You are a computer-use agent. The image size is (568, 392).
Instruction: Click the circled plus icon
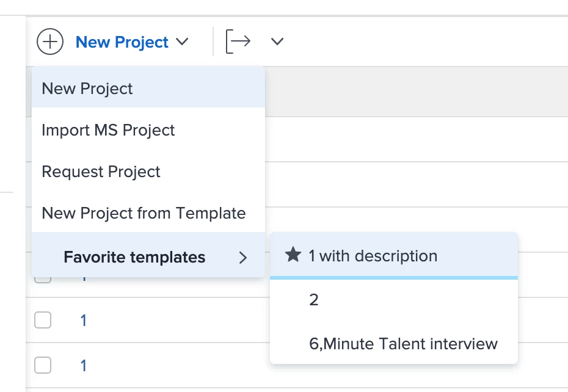[x=50, y=42]
